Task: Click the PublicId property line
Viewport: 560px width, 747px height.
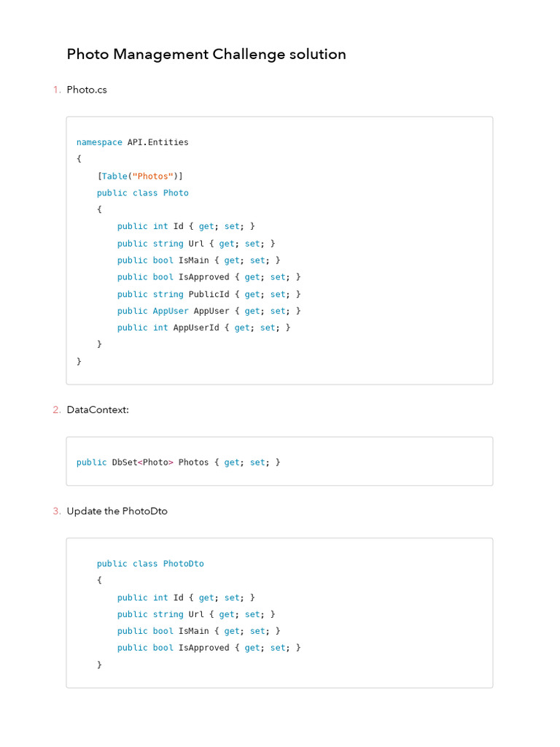Action: 209,294
